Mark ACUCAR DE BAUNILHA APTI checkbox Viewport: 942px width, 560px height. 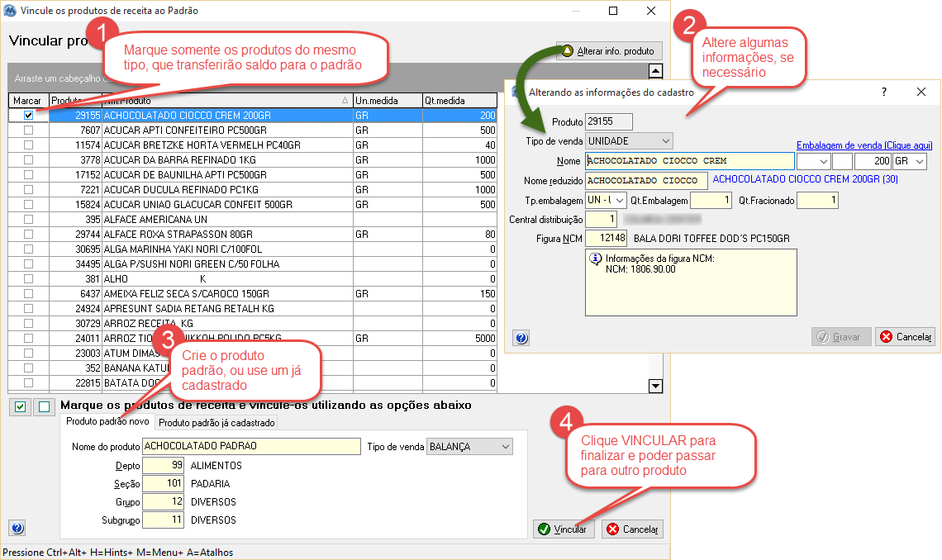click(28, 174)
